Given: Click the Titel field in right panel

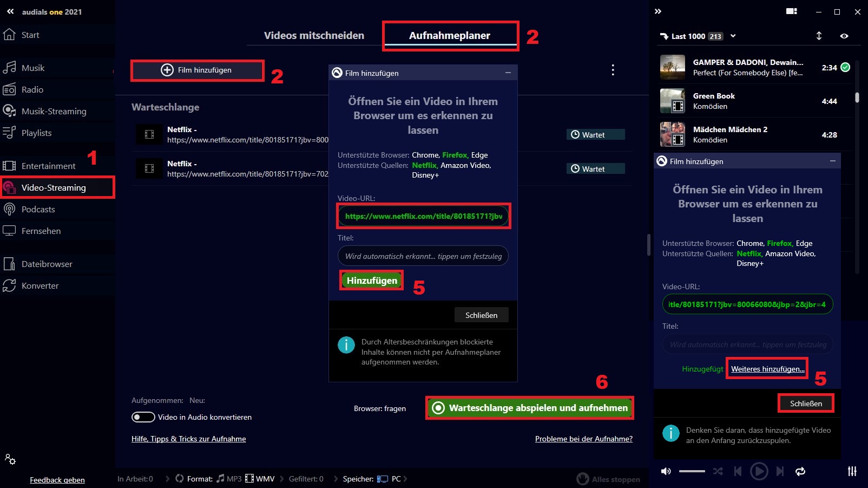Looking at the screenshot, I should [x=747, y=344].
